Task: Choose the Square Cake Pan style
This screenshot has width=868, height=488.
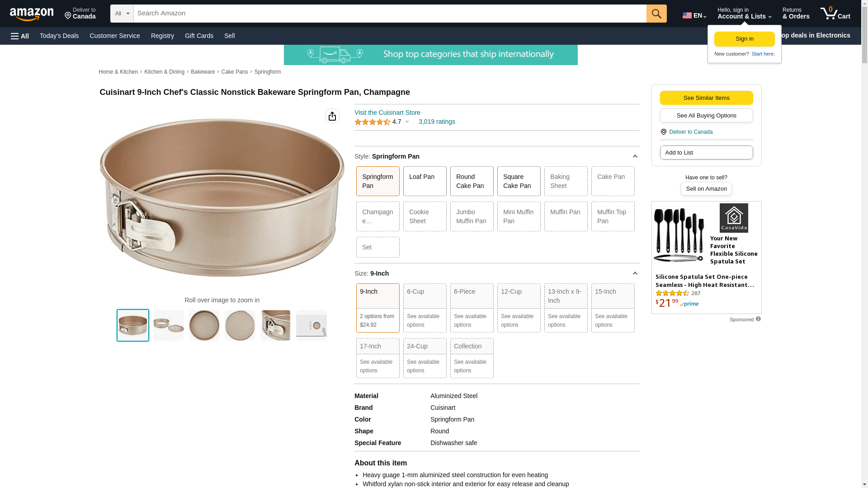Action: pos(519,181)
